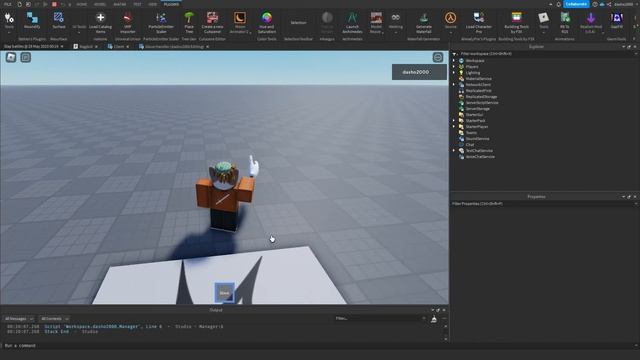Image resolution: width=640 pixels, height=360 pixels.
Task: Switch to the PLUGINS ribbon tab
Action: point(171,4)
